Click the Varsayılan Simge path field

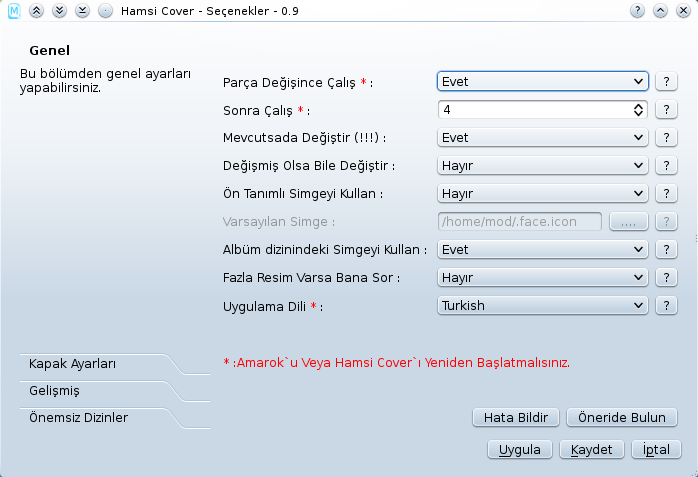tap(519, 222)
